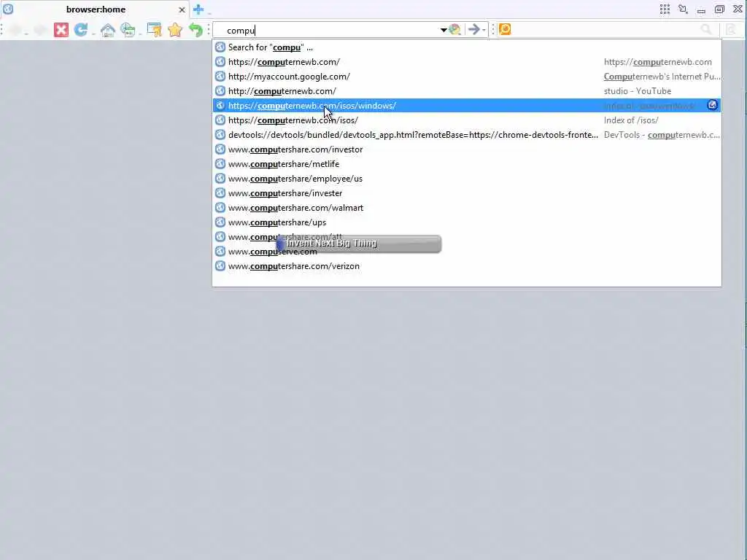Click "studio - YouTube" title text

coord(638,91)
